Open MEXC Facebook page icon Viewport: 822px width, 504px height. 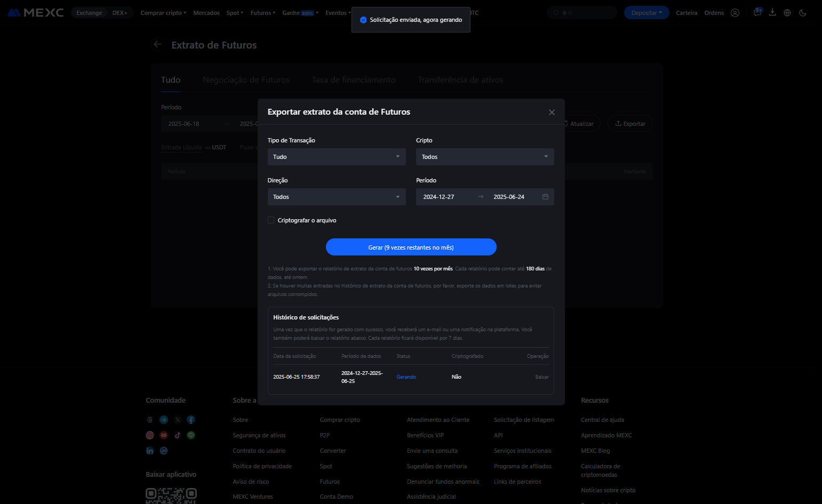click(191, 420)
